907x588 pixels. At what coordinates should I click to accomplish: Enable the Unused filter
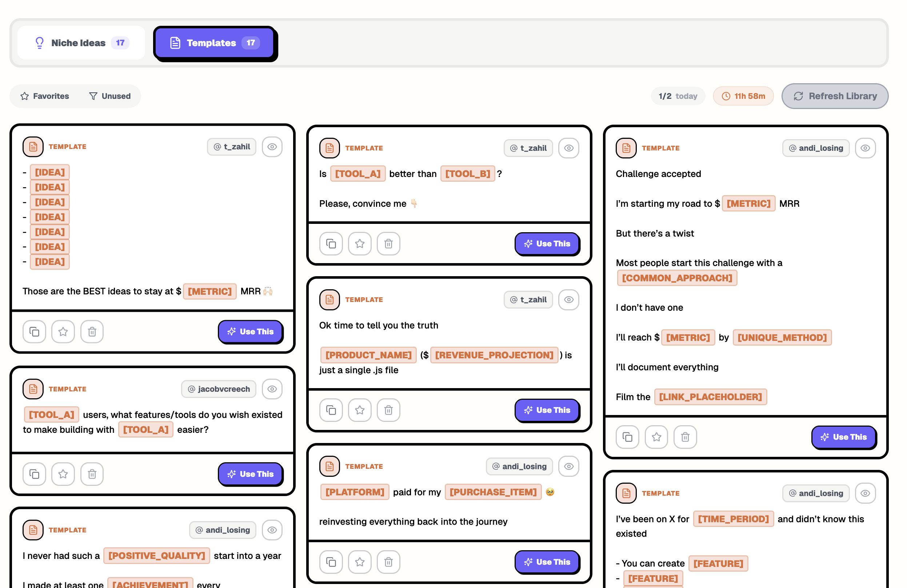tap(110, 96)
